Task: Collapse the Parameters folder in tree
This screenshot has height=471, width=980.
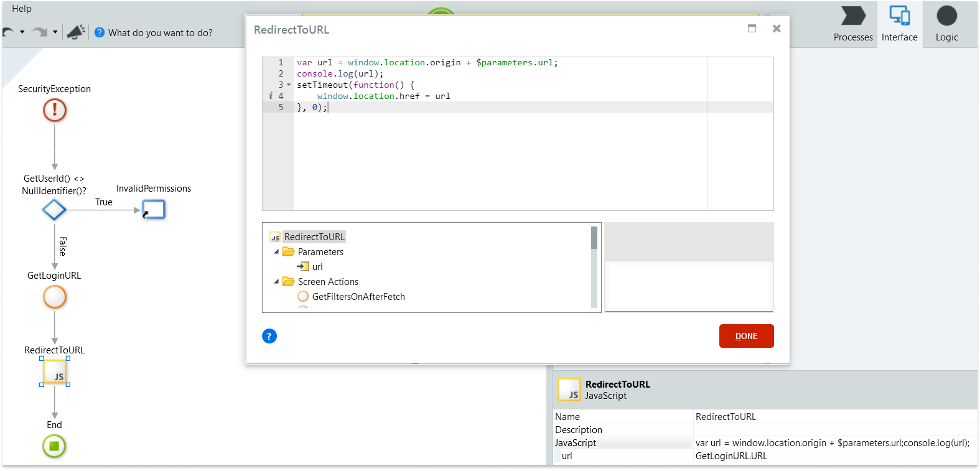Action: tap(276, 251)
